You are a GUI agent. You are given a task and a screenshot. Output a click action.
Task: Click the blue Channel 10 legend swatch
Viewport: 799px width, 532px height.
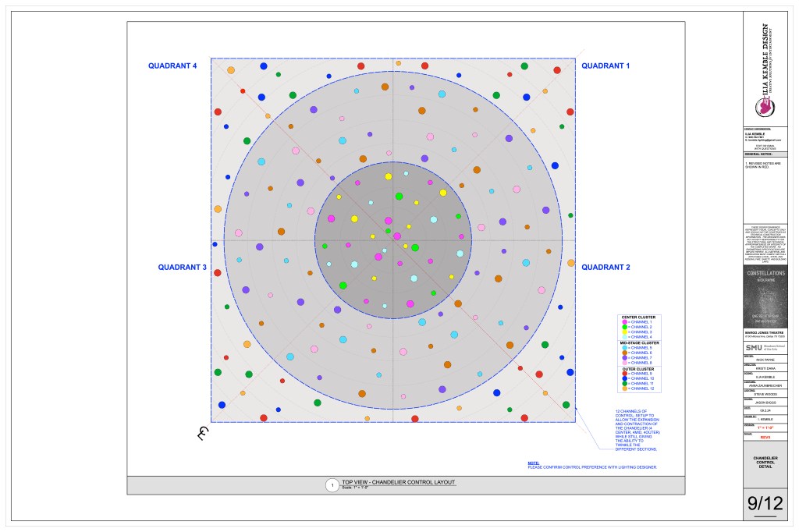[624, 378]
